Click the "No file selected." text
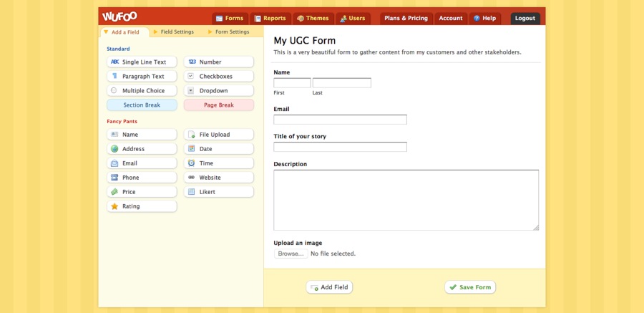This screenshot has width=644, height=313. 333,254
